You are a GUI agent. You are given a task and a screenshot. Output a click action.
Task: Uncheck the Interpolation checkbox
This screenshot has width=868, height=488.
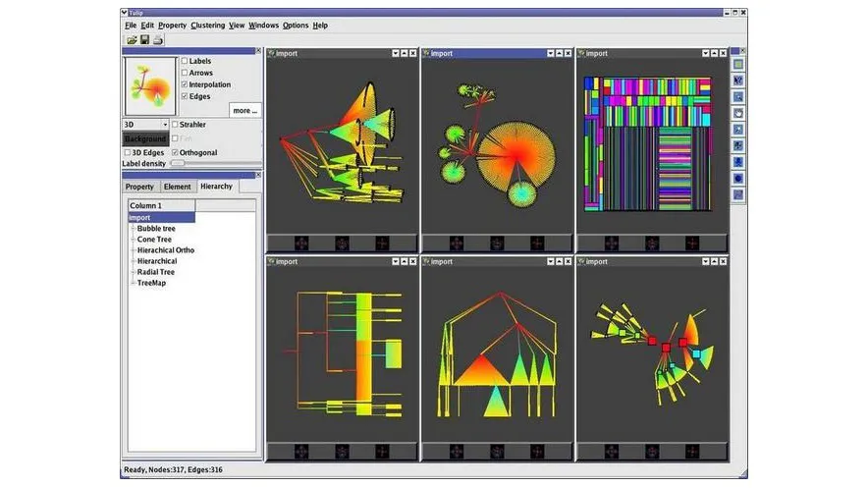(x=185, y=84)
